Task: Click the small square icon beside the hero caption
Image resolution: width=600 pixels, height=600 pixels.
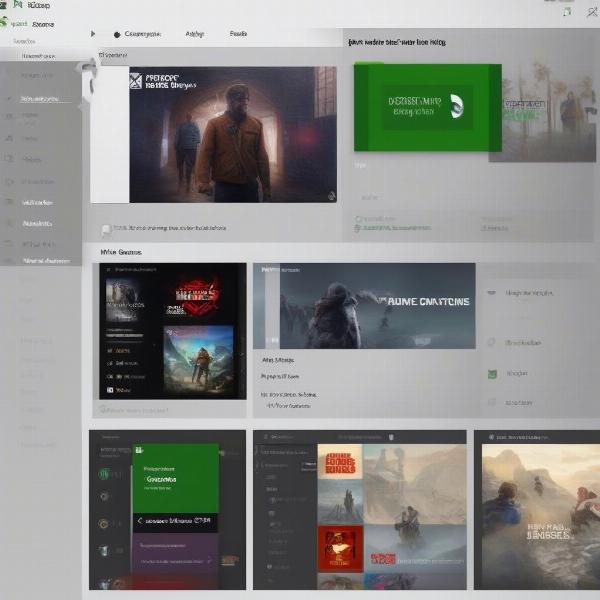Action: [106, 229]
